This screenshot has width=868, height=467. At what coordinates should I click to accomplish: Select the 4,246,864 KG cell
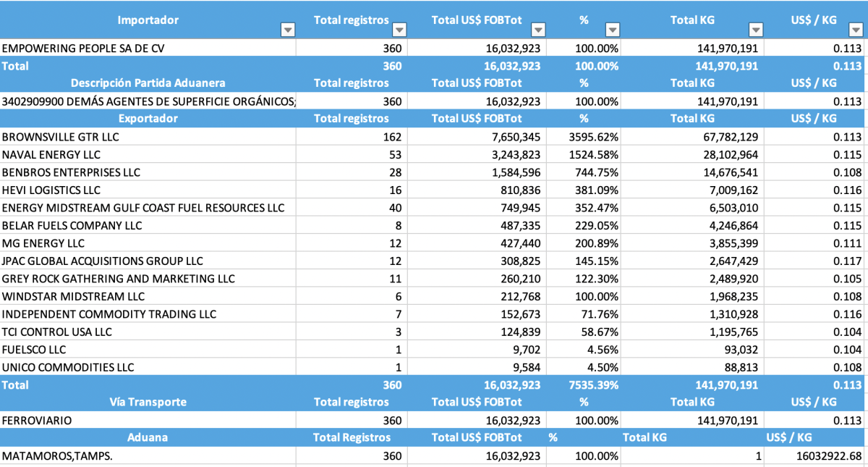click(x=693, y=226)
